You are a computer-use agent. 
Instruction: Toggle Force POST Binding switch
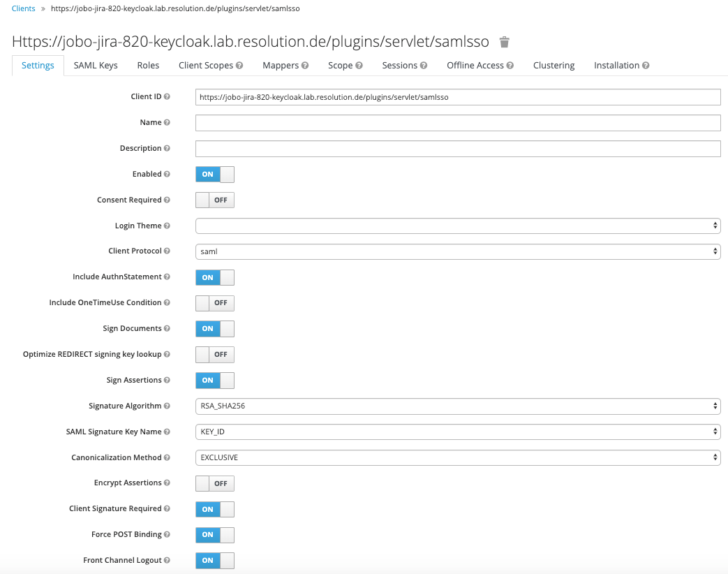pyautogui.click(x=215, y=535)
